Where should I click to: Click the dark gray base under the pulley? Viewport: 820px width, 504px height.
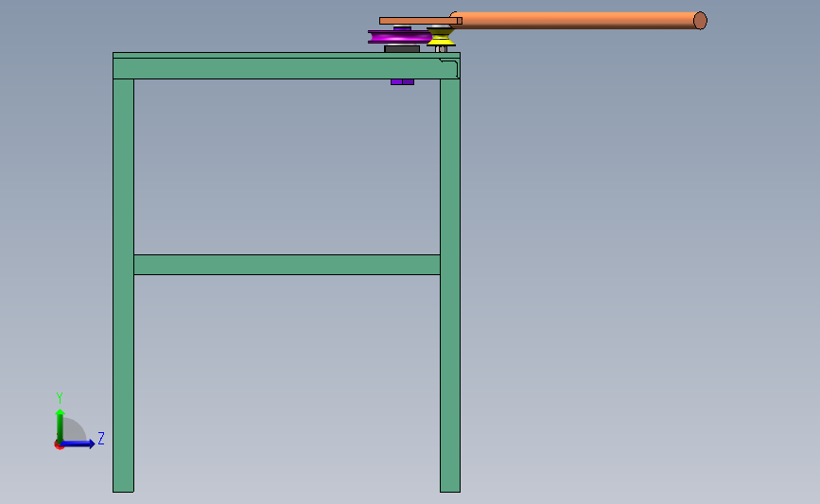(402, 49)
